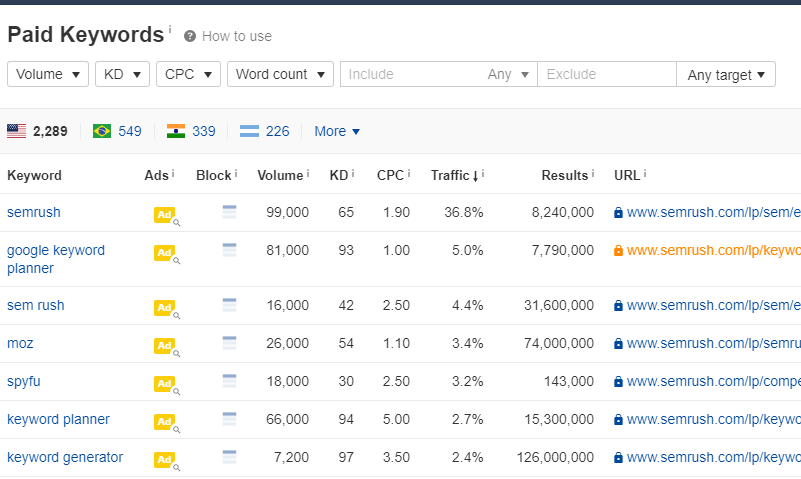Click the Block position icon for keyword planner
Screen dimensions: 801x479
[229, 419]
